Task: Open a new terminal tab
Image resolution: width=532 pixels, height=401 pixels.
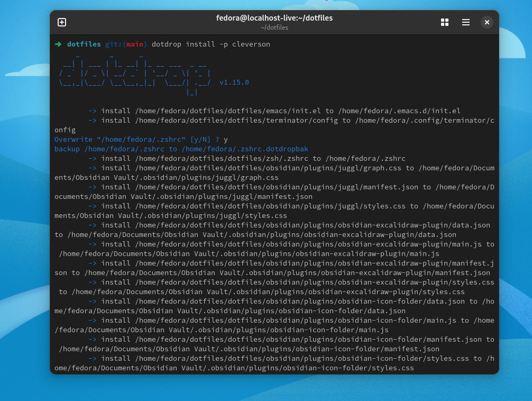Action: point(62,22)
